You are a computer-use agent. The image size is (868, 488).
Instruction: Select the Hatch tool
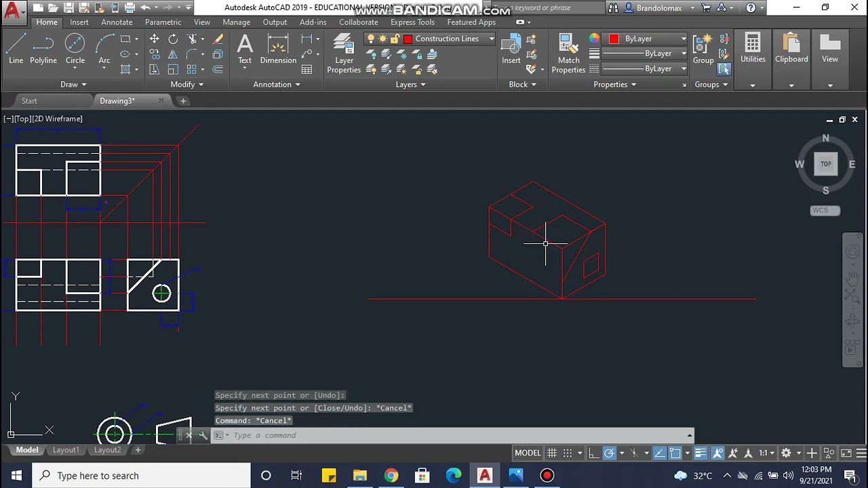click(x=125, y=69)
